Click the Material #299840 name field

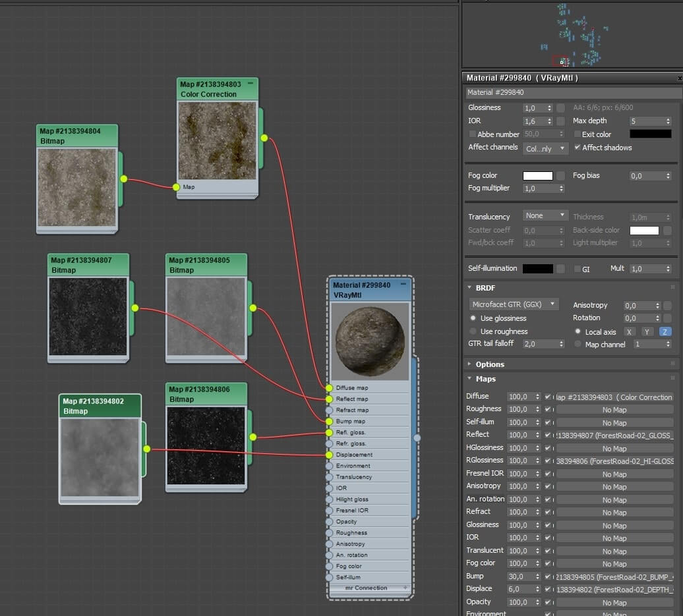[x=574, y=92]
